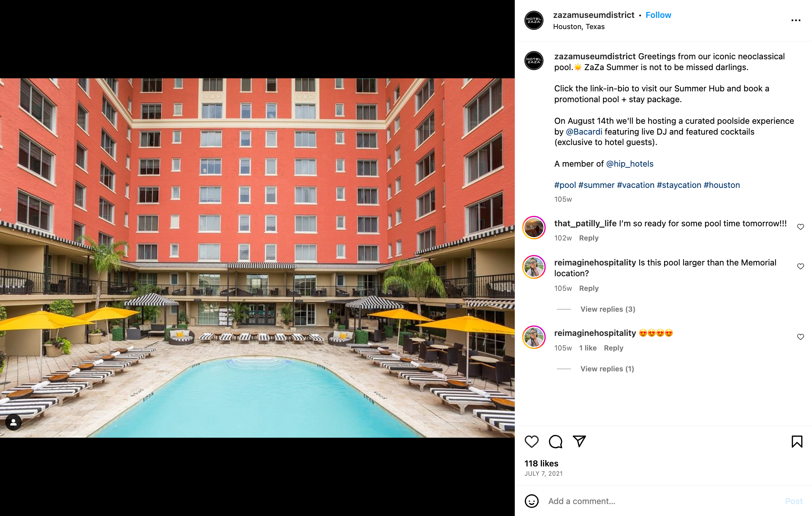Viewport: 812px width, 516px height.
Task: Open the three-dot more options menu
Action: (796, 21)
